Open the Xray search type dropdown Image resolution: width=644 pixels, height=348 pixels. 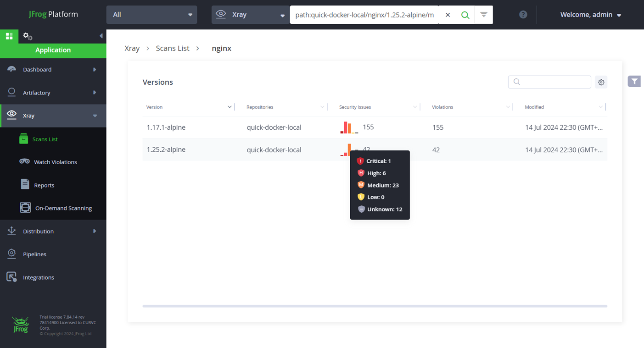coord(250,15)
